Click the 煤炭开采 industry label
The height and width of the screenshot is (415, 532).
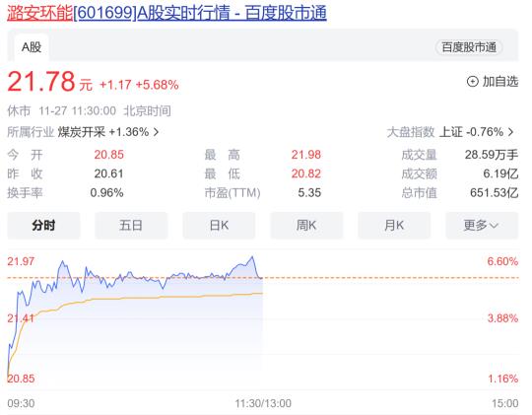(x=82, y=132)
